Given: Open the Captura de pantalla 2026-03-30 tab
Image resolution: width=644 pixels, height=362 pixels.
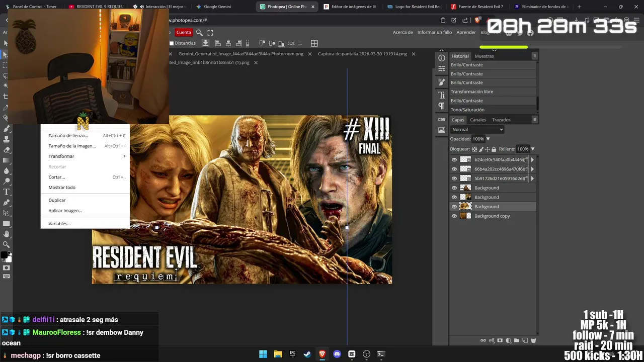Looking at the screenshot, I should [x=362, y=54].
